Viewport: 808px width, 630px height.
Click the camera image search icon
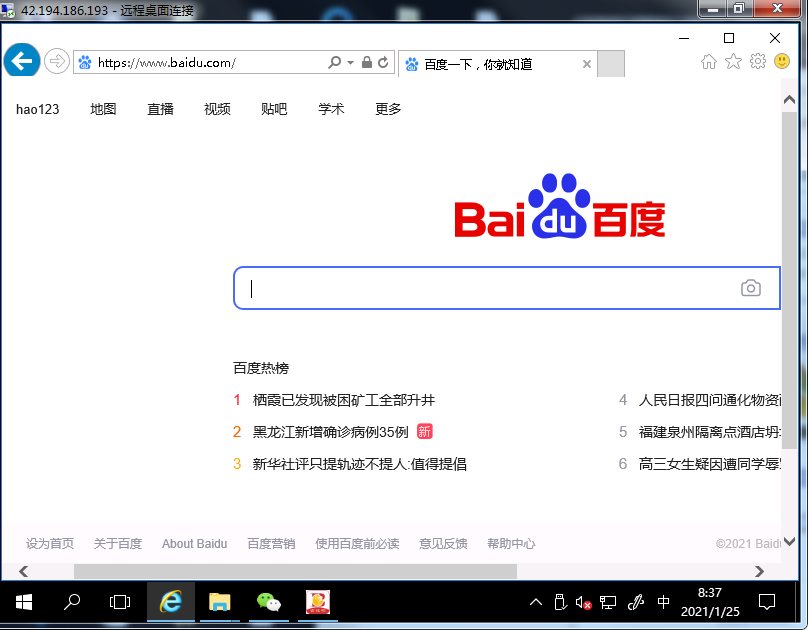click(x=750, y=288)
